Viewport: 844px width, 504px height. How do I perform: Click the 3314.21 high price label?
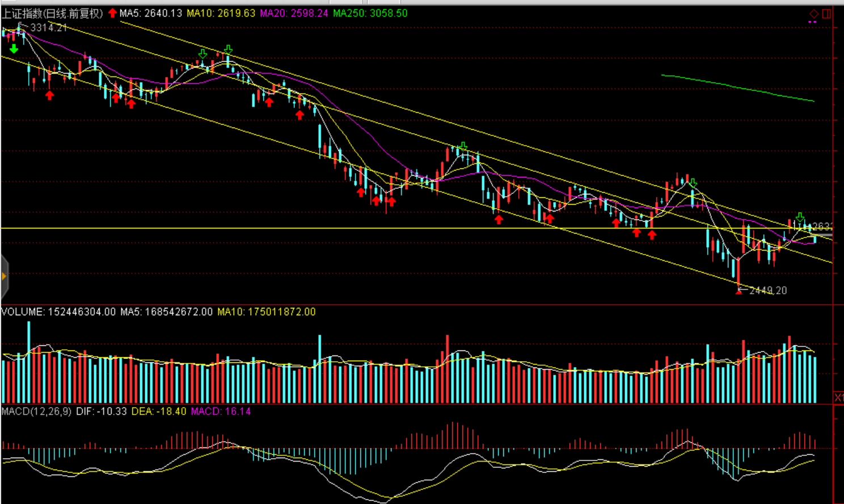point(48,28)
